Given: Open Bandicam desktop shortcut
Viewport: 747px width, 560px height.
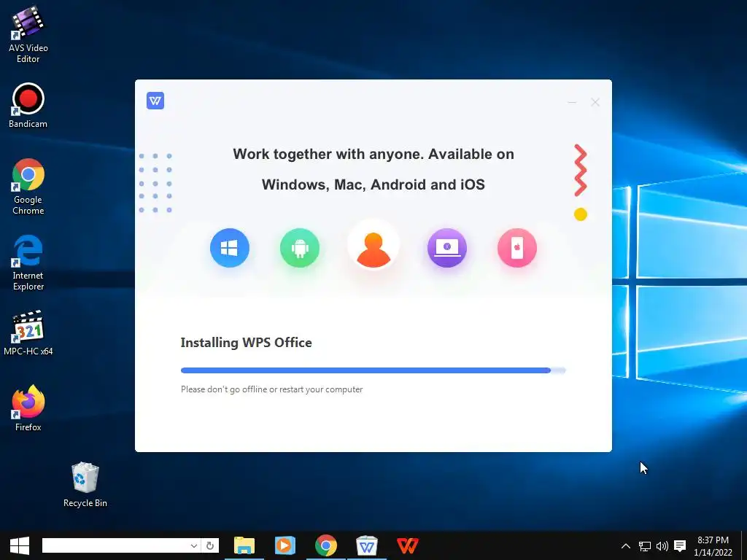Looking at the screenshot, I should pyautogui.click(x=28, y=106).
